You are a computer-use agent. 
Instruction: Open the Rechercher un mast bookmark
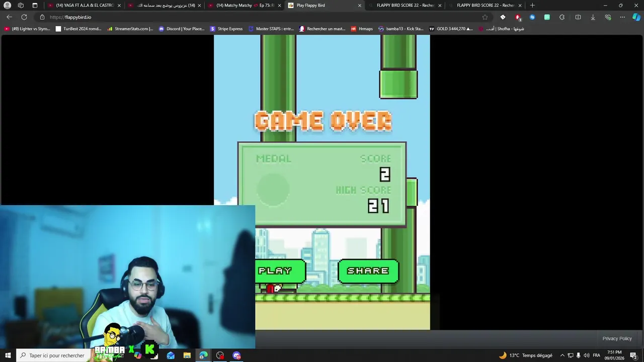pos(322,29)
